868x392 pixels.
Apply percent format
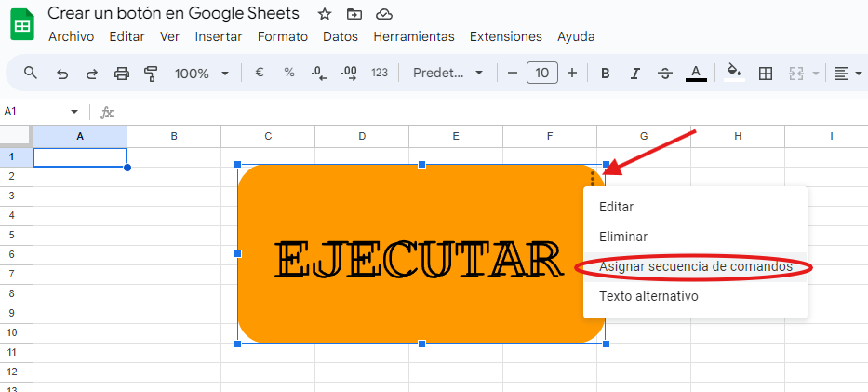point(289,73)
